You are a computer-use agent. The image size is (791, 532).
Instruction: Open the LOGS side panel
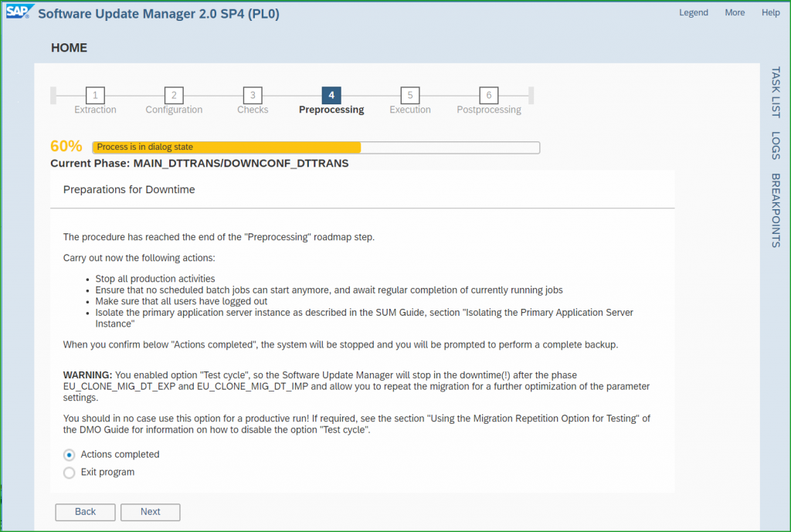(776, 145)
